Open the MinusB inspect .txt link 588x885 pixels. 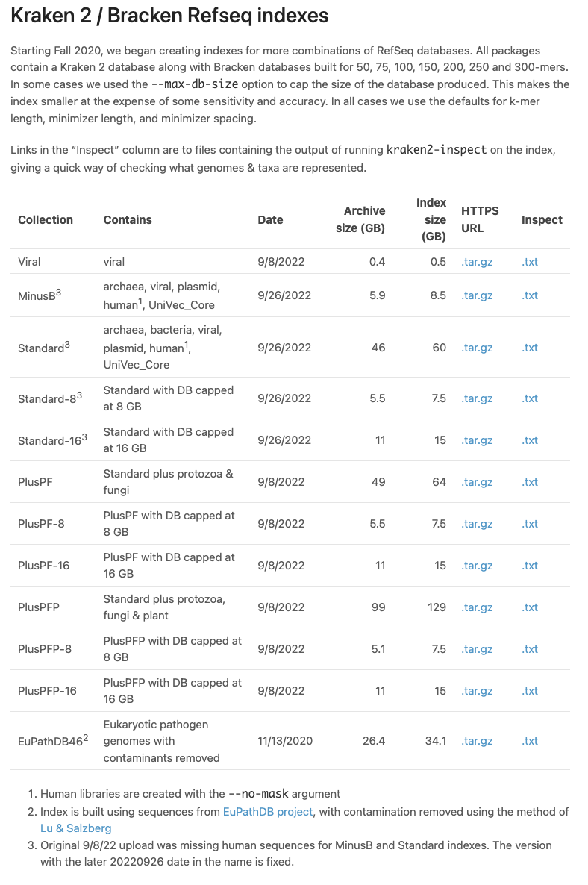pyautogui.click(x=530, y=295)
